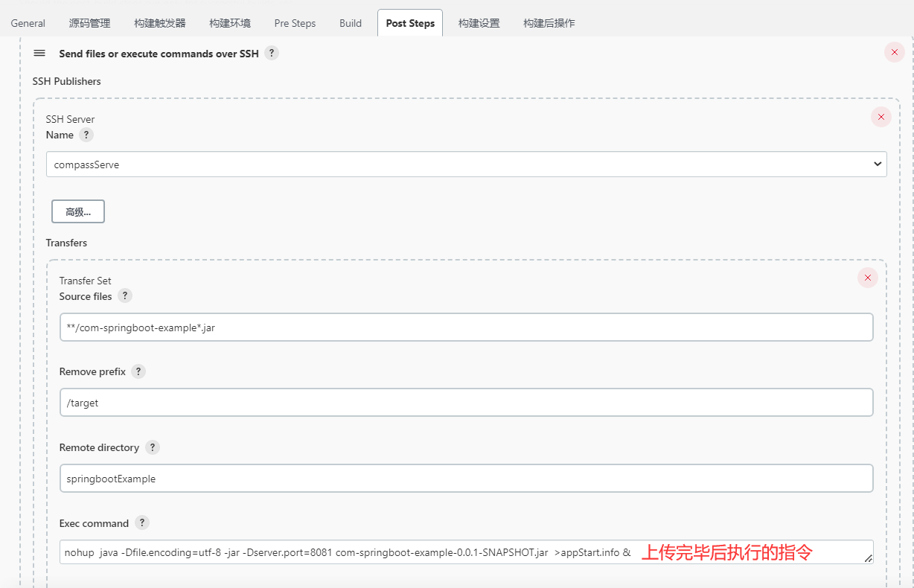Viewport: 914px width, 588px height.
Task: Show help for Source files
Action: click(125, 295)
